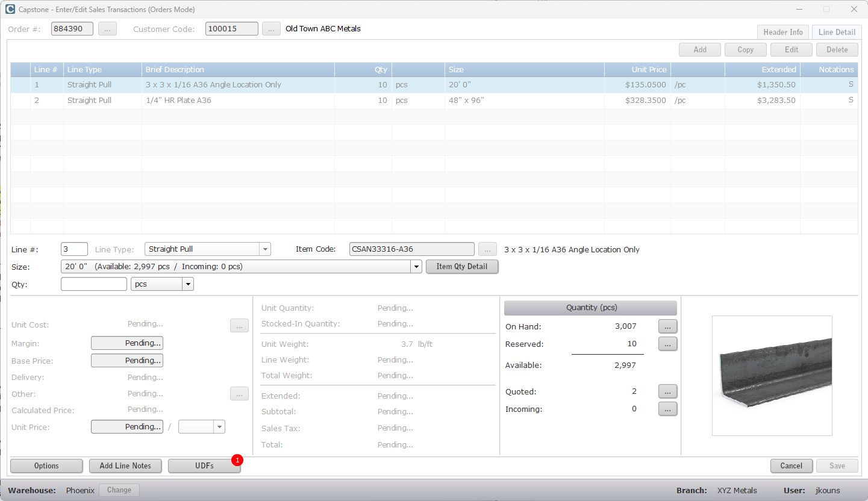This screenshot has height=501, width=868.
Task: Click the Item Qty Detail button
Action: pyautogui.click(x=462, y=266)
